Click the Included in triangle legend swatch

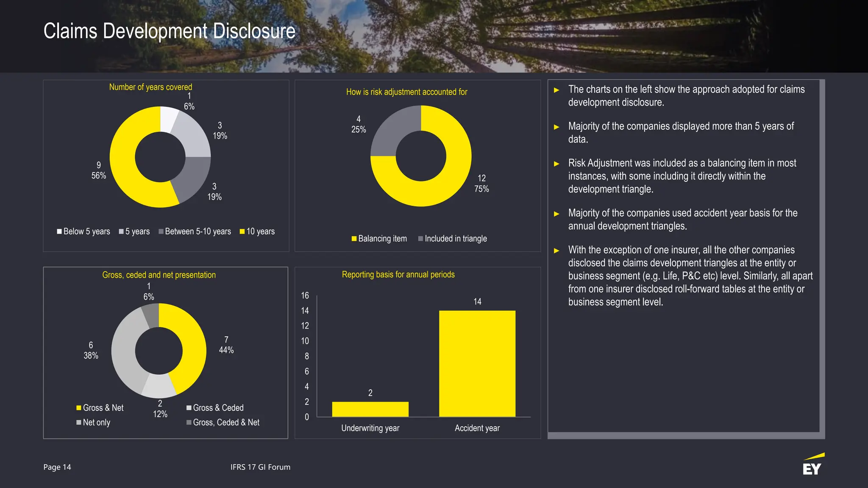point(420,239)
